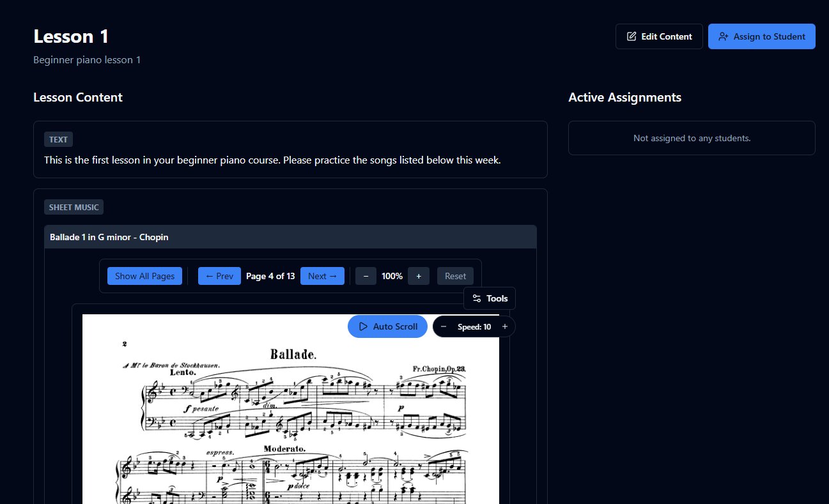Reset the sheet music zoom
The height and width of the screenshot is (504, 829).
455,276
